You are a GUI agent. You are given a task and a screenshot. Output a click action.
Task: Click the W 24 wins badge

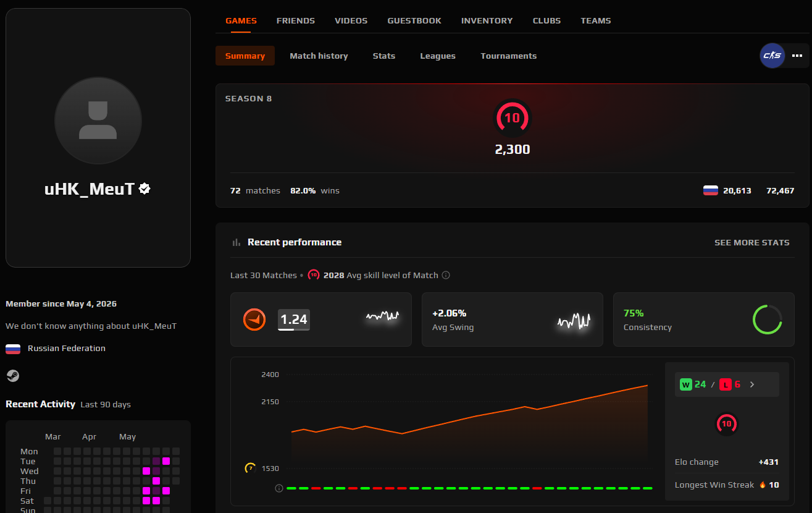point(693,384)
